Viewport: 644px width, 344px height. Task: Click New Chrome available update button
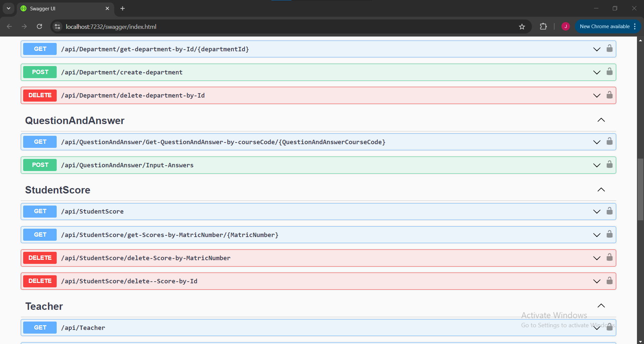click(x=604, y=26)
